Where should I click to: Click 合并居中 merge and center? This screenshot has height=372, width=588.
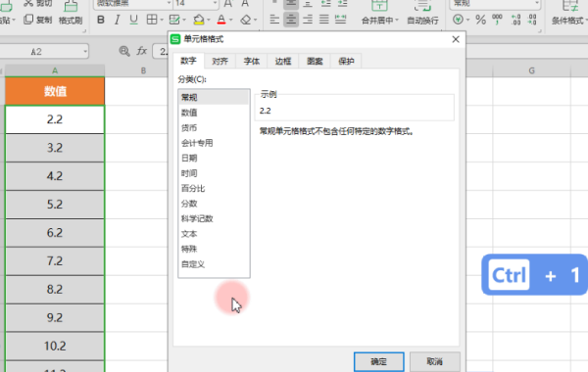379,13
